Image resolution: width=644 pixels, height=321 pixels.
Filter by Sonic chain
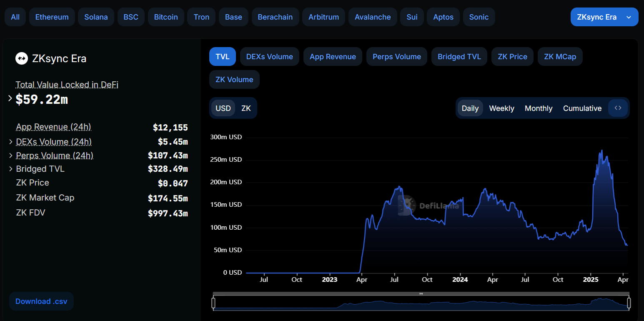(479, 17)
